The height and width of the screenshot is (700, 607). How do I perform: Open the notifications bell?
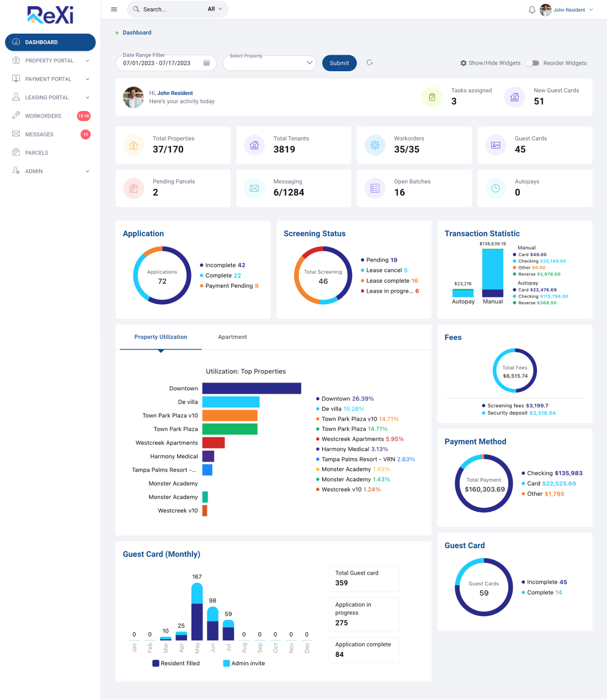532,10
